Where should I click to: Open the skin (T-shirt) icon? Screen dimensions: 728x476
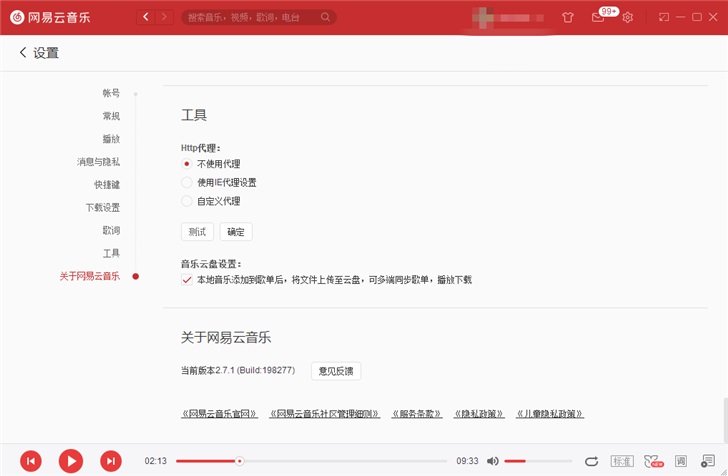point(567,18)
